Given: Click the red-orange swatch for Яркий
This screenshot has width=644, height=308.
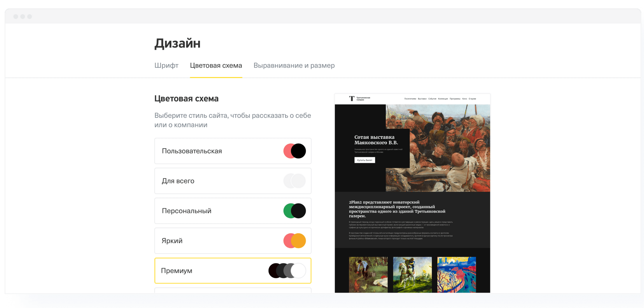Looking at the screenshot, I should coord(295,241).
